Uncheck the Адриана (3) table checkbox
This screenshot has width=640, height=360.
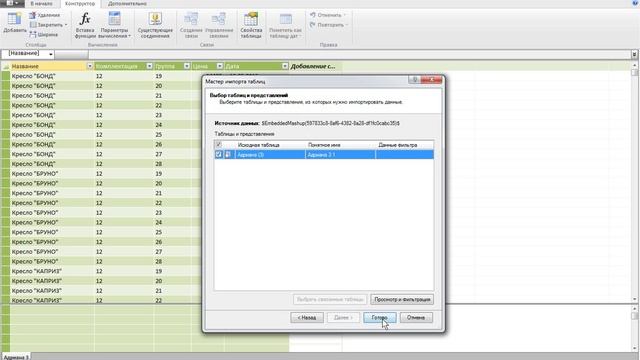click(219, 154)
